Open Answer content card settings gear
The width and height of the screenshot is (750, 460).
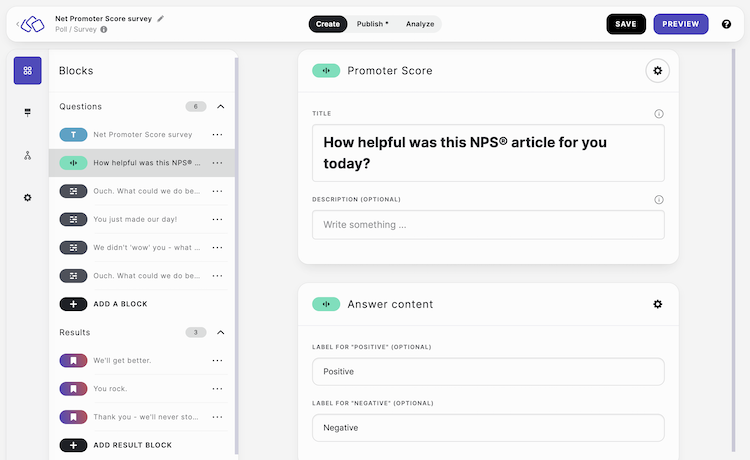[x=658, y=304]
